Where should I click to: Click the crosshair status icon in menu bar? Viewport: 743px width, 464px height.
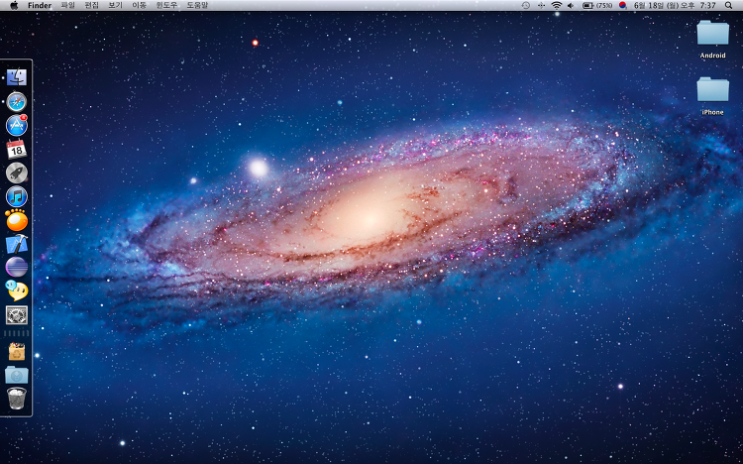click(541, 6)
